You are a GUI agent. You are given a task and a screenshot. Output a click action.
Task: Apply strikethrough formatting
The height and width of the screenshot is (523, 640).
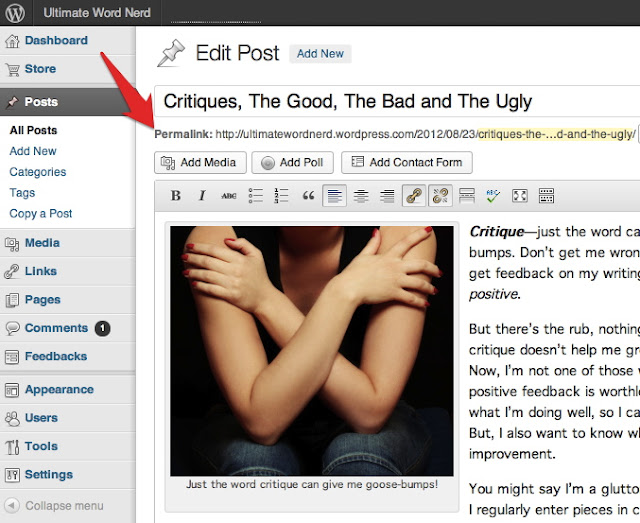229,196
